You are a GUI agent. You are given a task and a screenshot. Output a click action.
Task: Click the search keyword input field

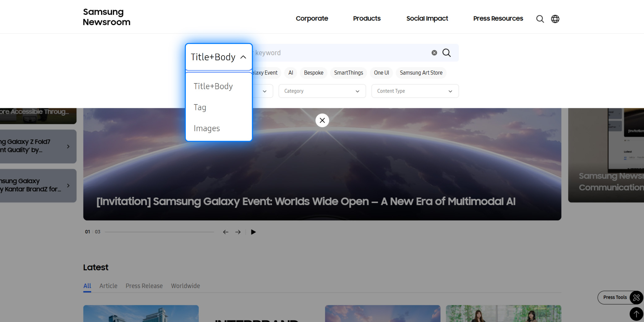(x=340, y=53)
